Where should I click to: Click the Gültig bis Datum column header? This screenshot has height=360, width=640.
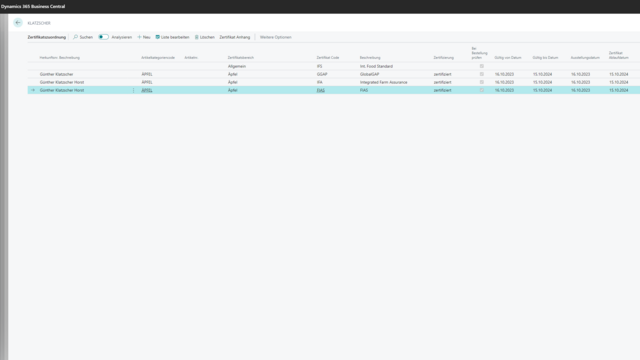click(x=545, y=58)
